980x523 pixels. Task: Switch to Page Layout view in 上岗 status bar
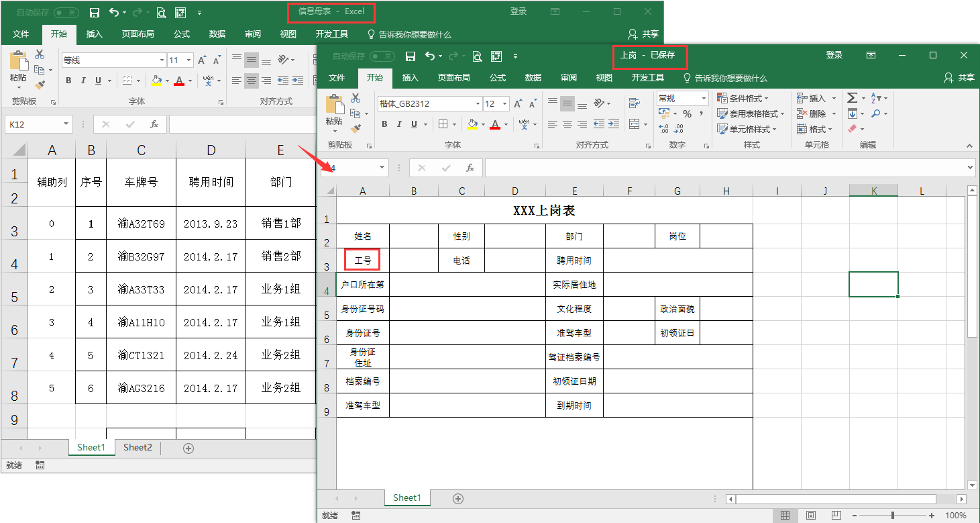811,516
